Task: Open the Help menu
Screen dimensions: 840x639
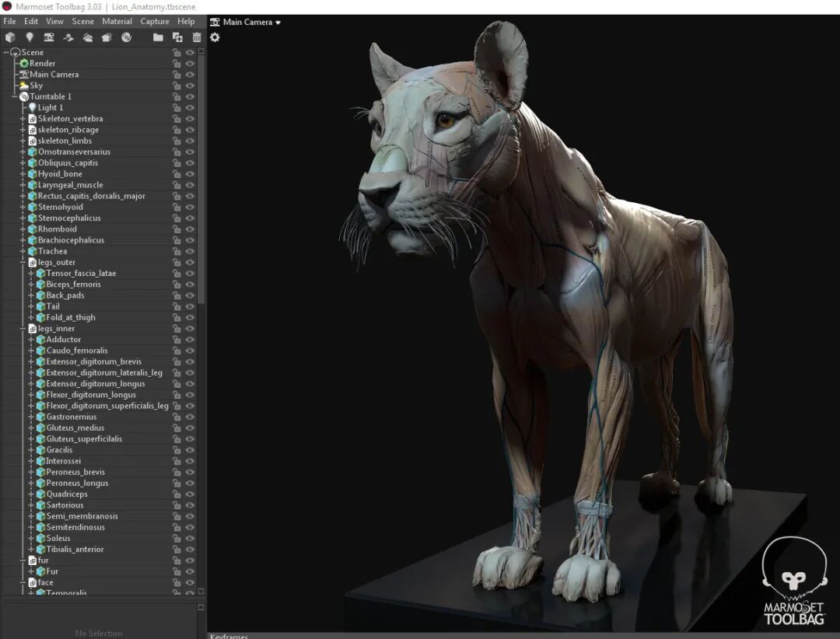Action: click(186, 22)
